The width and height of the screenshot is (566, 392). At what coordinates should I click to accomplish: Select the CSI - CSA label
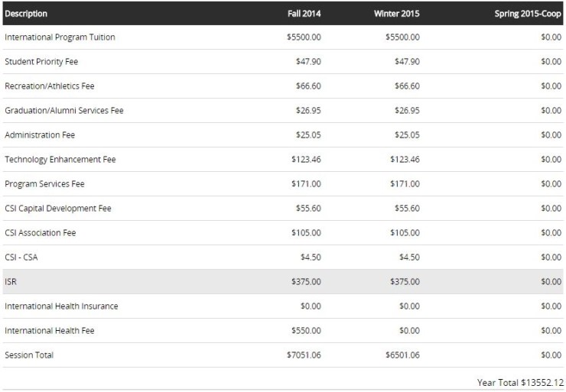pyautogui.click(x=21, y=257)
